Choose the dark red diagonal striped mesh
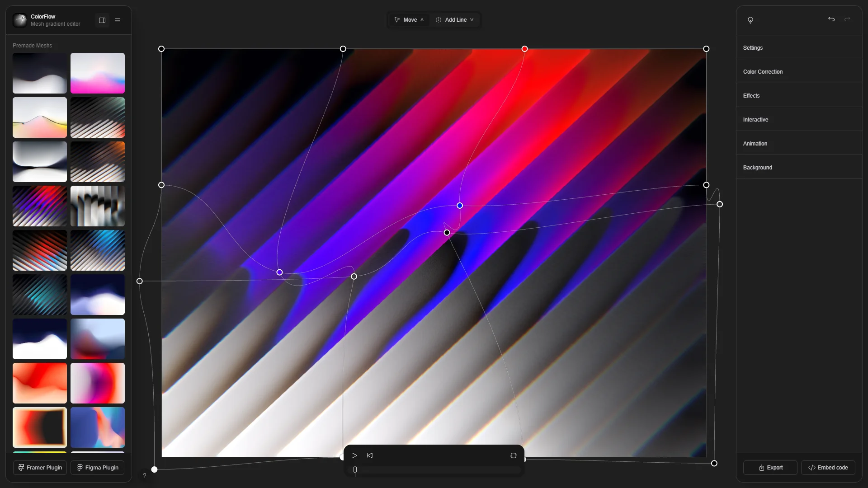 [x=40, y=250]
